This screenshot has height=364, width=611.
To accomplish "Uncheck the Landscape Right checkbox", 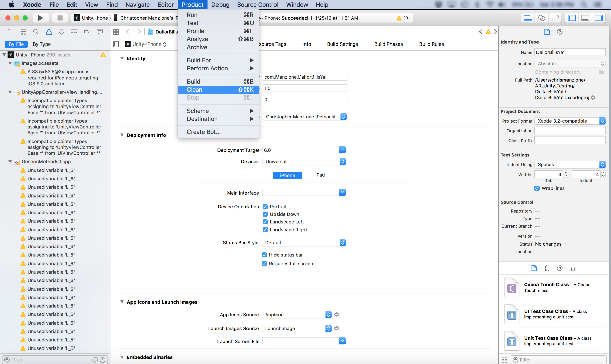I will [x=265, y=230].
